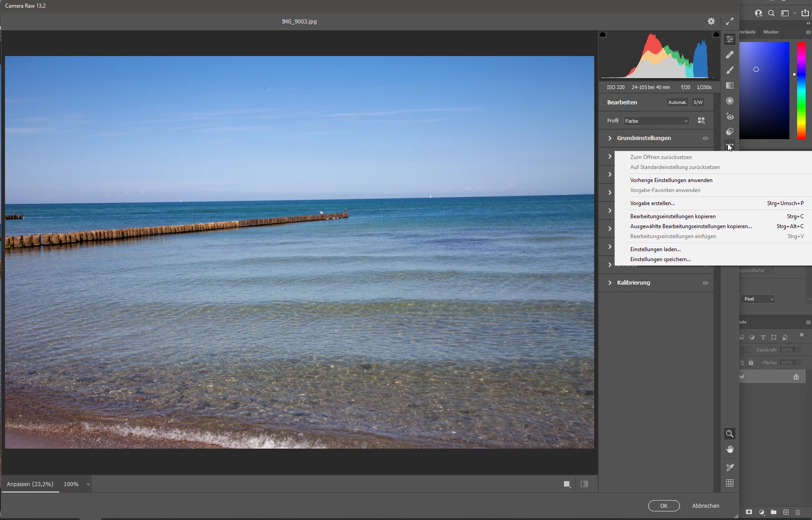Filter layers by shape icon
The image size is (812, 520).
774,337
